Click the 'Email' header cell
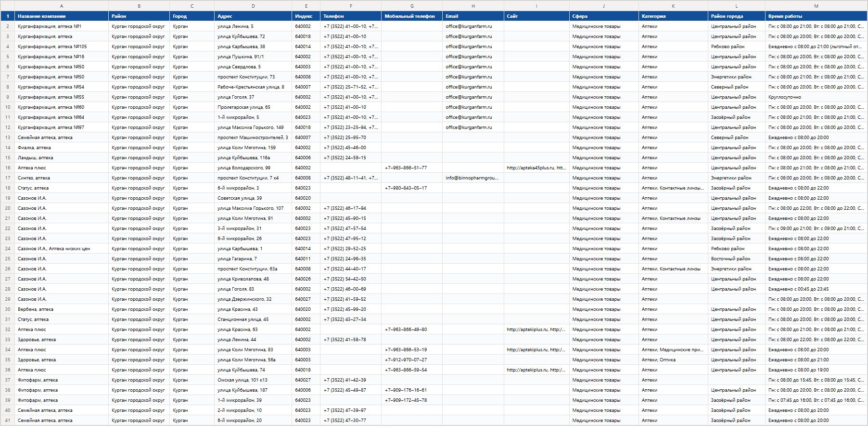 473,16
